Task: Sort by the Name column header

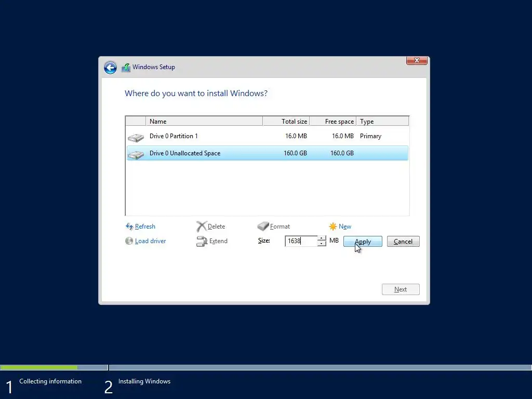Action: [204, 121]
